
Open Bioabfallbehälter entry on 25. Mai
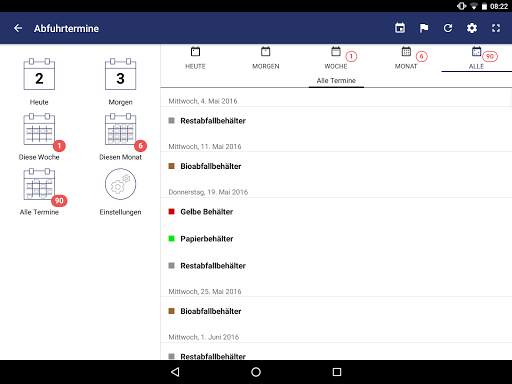[x=336, y=311]
